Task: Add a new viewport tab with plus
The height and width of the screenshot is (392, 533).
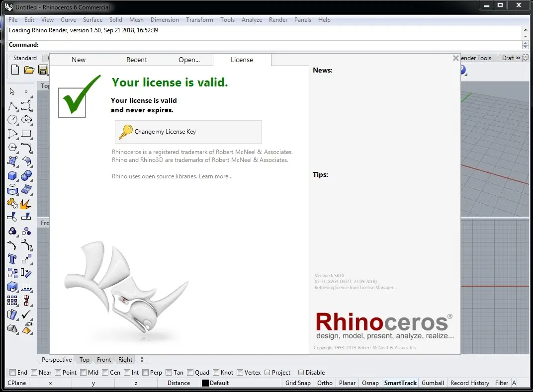Action: (142, 359)
